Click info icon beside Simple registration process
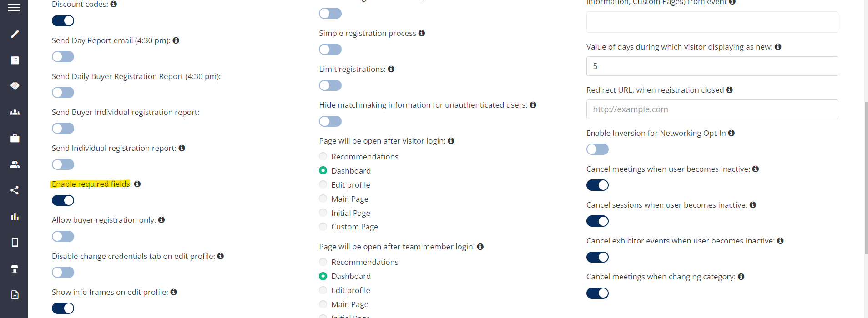Viewport: 868px width, 318px height. click(x=422, y=33)
